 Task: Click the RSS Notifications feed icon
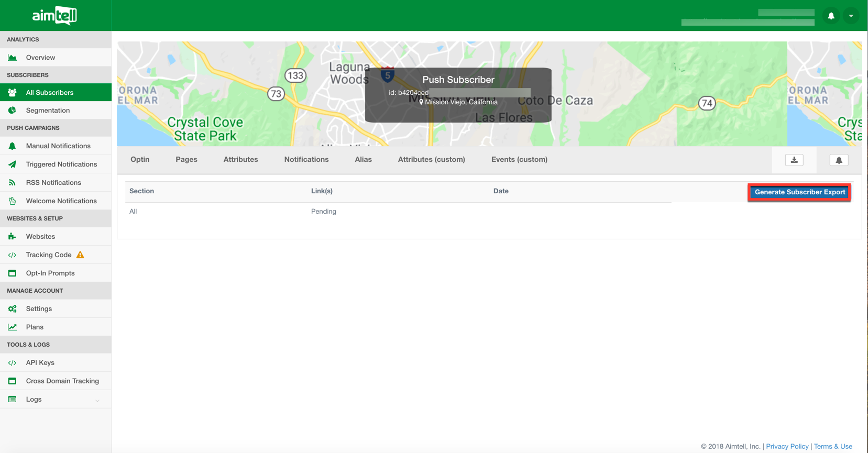pyautogui.click(x=12, y=183)
